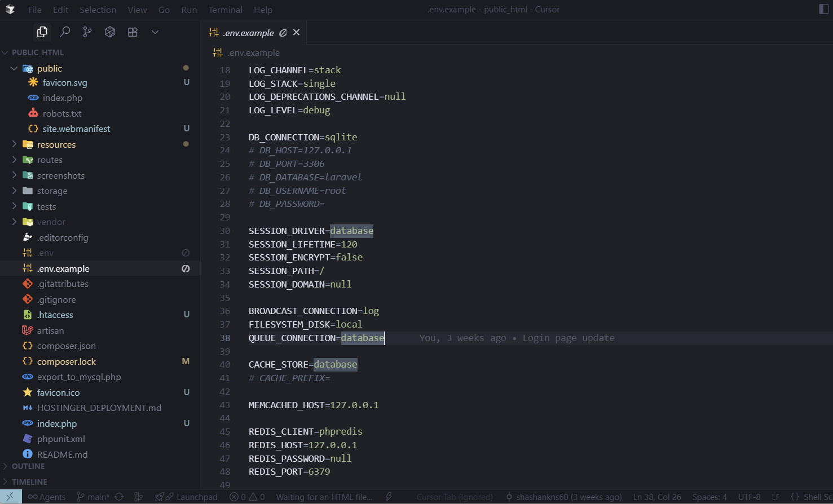Click the remote window icon in status bar
Image resolution: width=833 pixels, height=504 pixels.
tap(10, 497)
